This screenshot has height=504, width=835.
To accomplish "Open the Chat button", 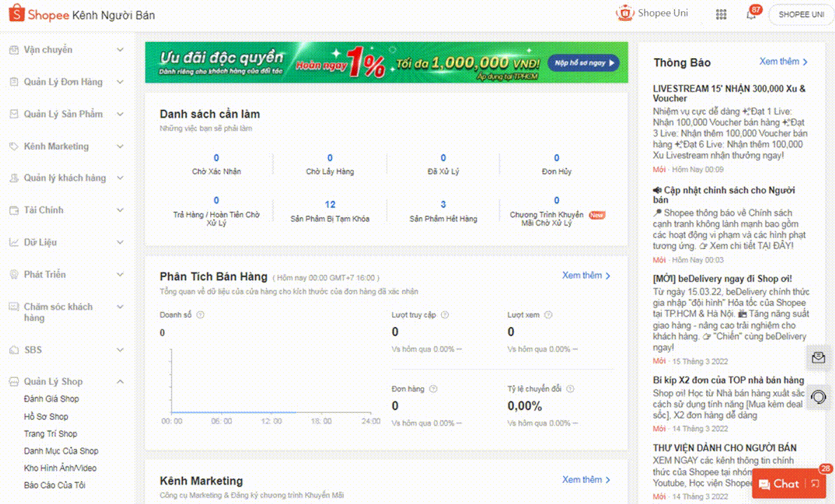I will (x=779, y=484).
